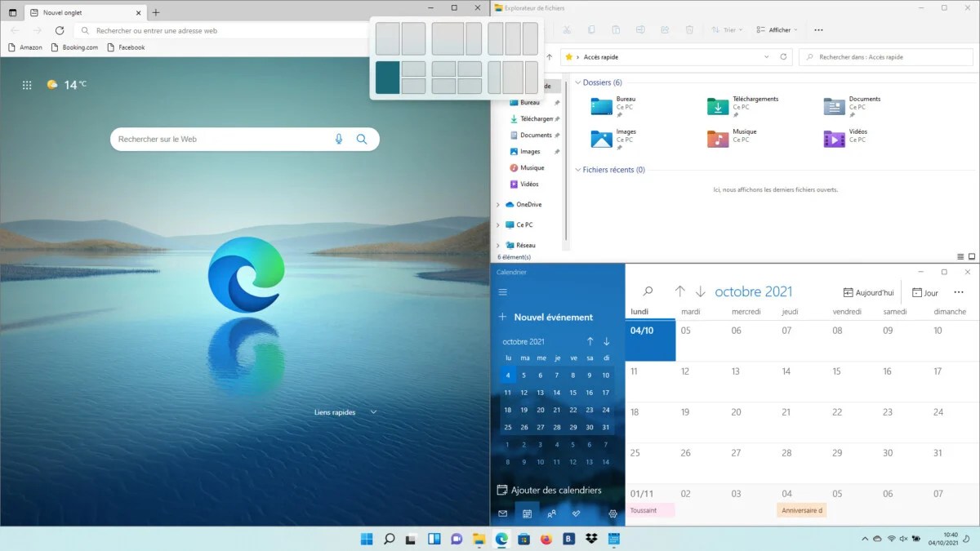Open Dropbox from the taskbar
Screen dimensions: 980x551
592,539
